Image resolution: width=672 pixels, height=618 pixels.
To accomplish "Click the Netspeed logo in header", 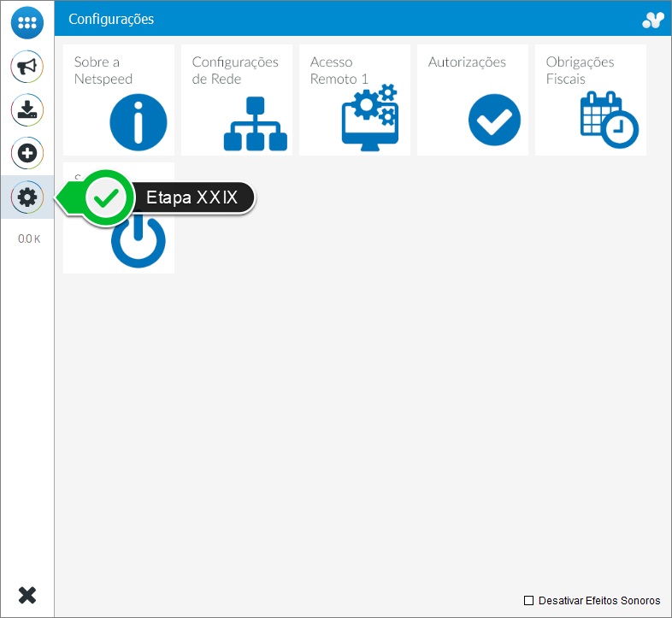I will (x=653, y=20).
